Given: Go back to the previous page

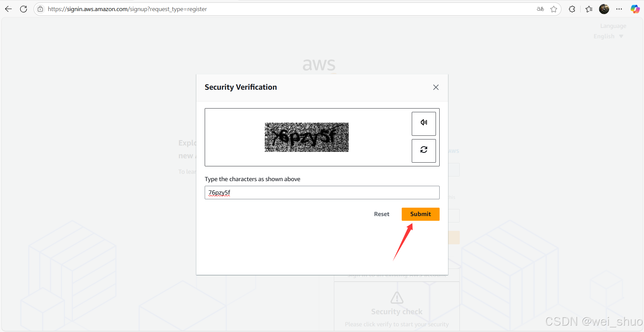Looking at the screenshot, I should click(x=8, y=9).
